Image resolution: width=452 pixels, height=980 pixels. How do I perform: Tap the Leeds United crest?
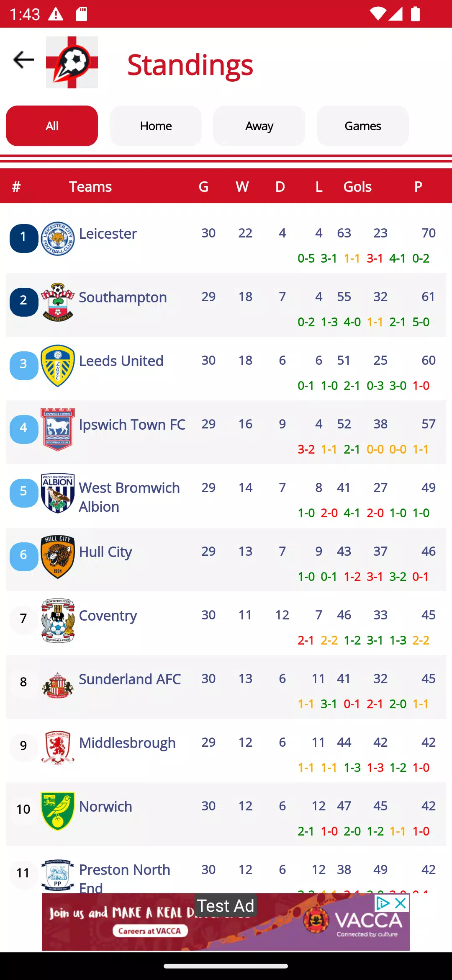click(58, 366)
